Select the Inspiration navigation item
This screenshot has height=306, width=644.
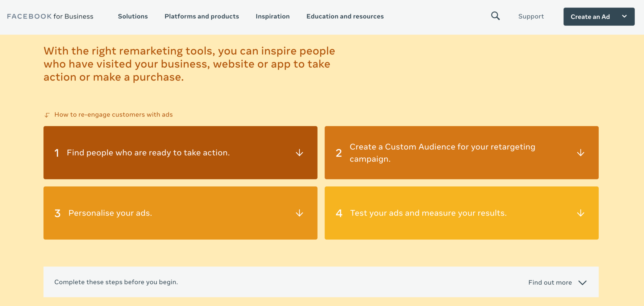pos(272,16)
